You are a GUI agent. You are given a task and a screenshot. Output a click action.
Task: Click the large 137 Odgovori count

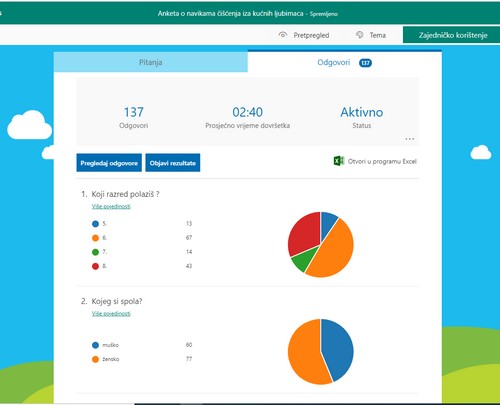[x=134, y=112]
